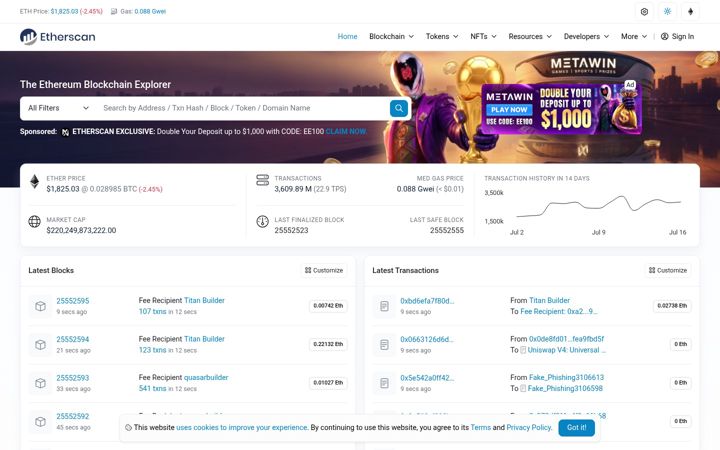Click the ETH price $1,825.03 in top bar
The height and width of the screenshot is (450, 720).
coord(64,11)
